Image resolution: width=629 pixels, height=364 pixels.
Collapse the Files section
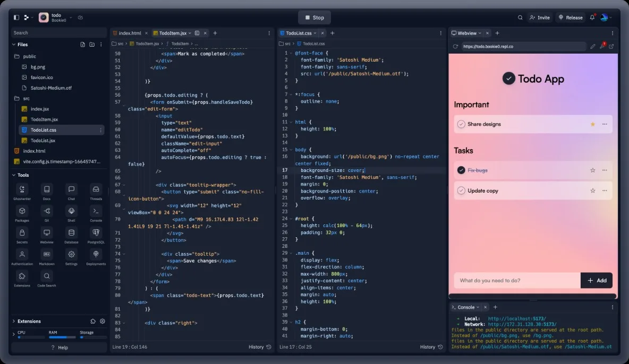14,45
